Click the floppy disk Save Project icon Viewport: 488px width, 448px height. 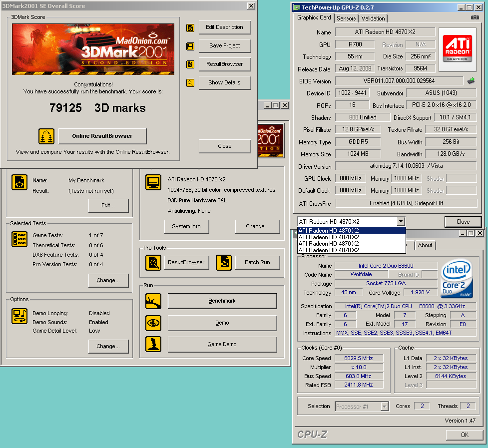pos(190,46)
